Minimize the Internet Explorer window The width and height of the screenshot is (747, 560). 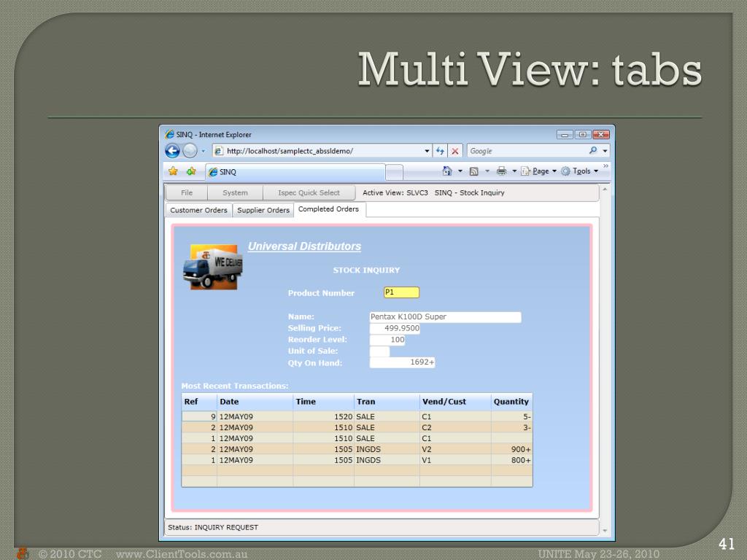tap(565, 135)
